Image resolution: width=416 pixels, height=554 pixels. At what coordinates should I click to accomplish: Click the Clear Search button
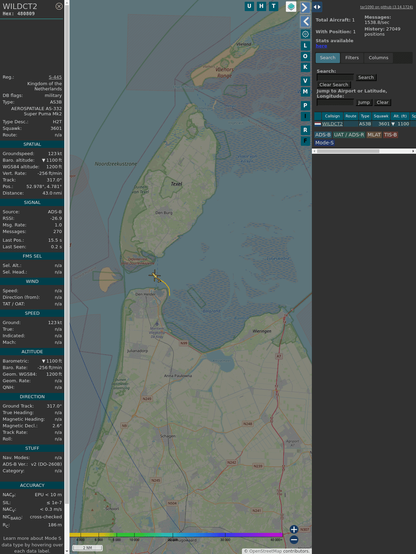pos(334,85)
